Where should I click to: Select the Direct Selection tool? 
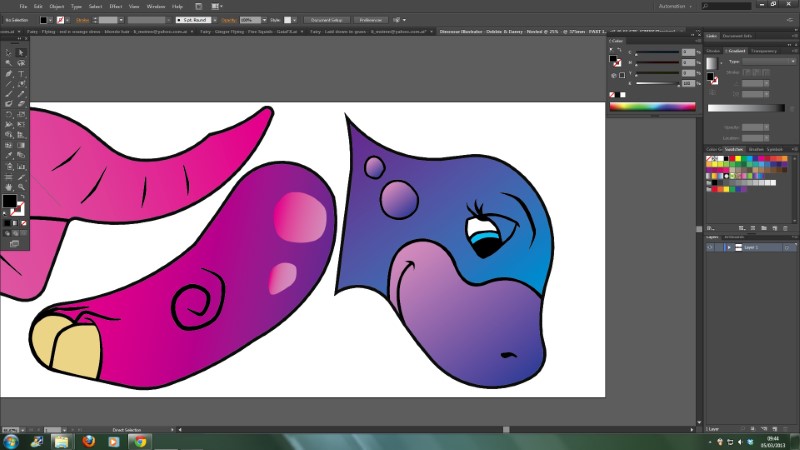[x=21, y=52]
